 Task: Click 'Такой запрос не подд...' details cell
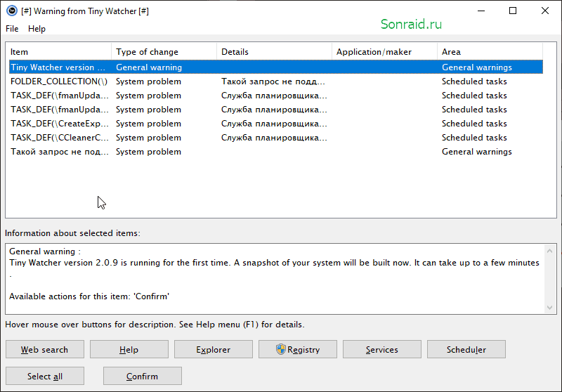pos(273,81)
